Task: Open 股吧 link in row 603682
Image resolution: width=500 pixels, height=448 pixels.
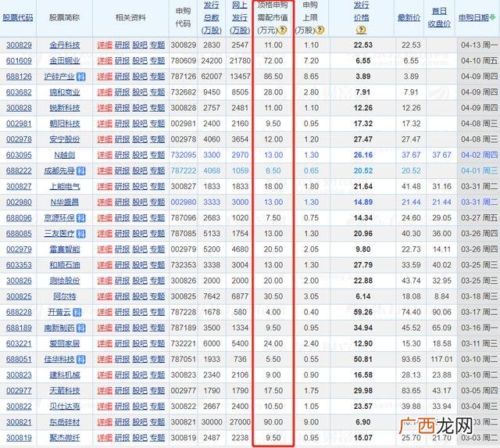Action: click(x=140, y=92)
